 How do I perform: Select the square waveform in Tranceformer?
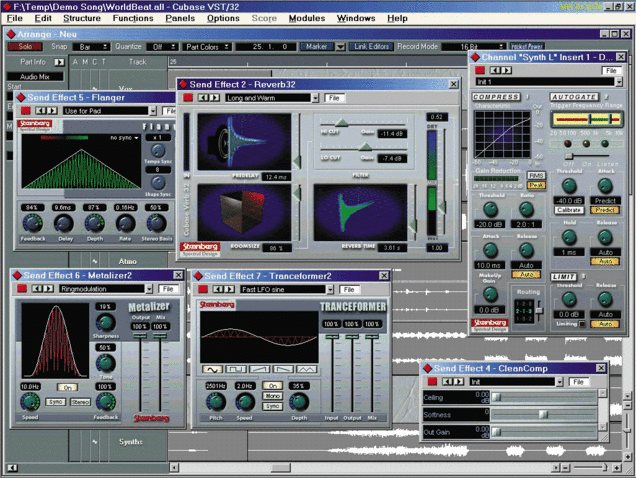[x=237, y=368]
